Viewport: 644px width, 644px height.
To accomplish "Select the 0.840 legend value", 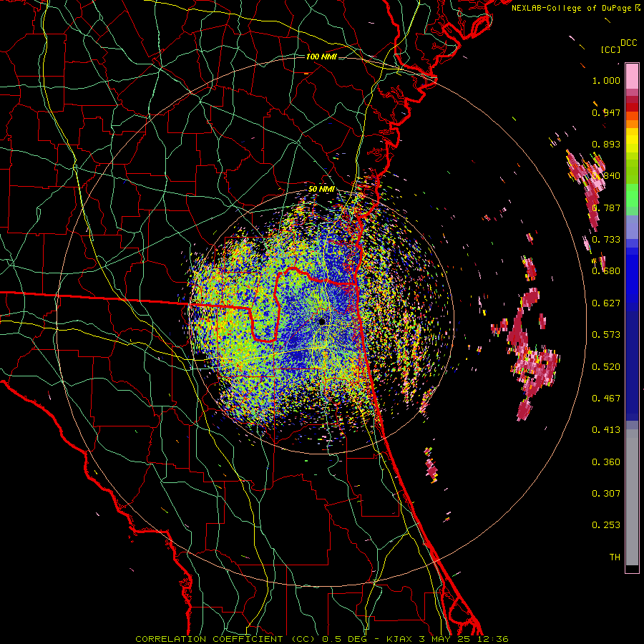I will click(606, 176).
